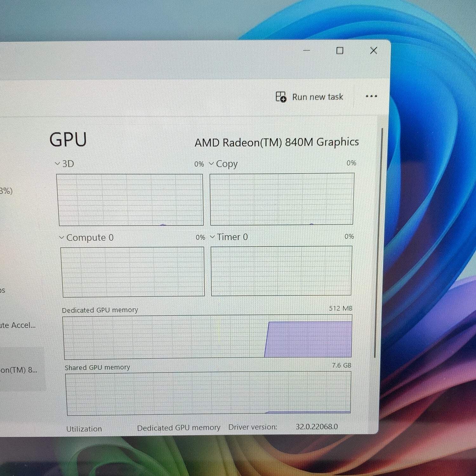Click the 0% value beside Copy
Screen dimensions: 476x476
(351, 163)
